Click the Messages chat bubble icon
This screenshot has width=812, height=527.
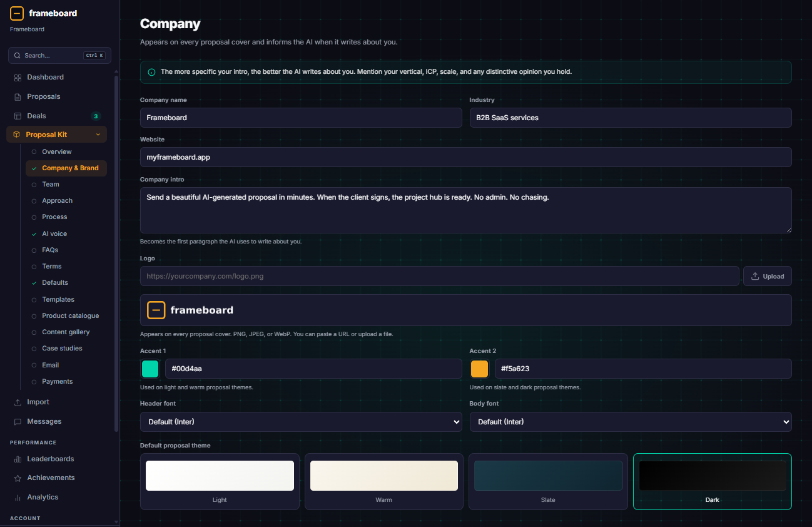(18, 422)
